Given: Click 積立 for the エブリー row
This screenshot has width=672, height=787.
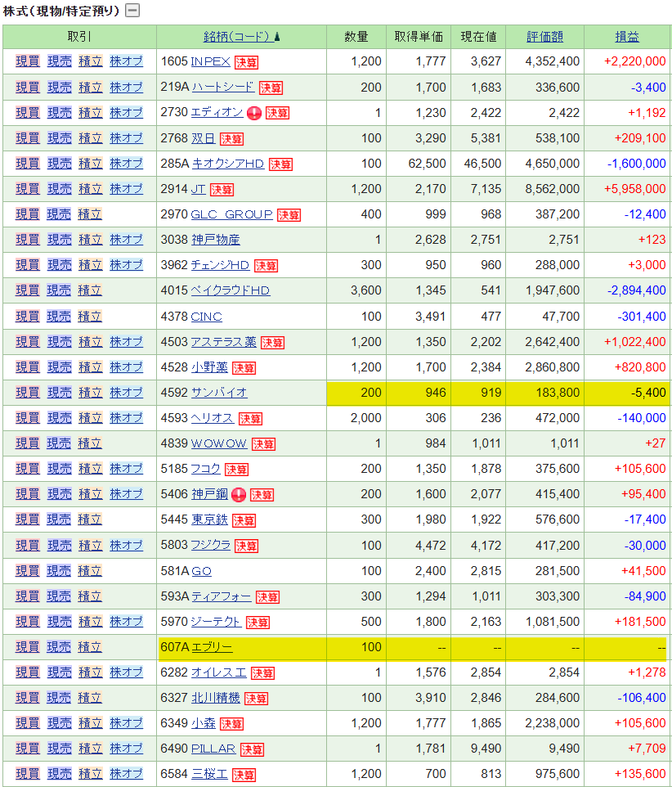Looking at the screenshot, I should [x=90, y=647].
